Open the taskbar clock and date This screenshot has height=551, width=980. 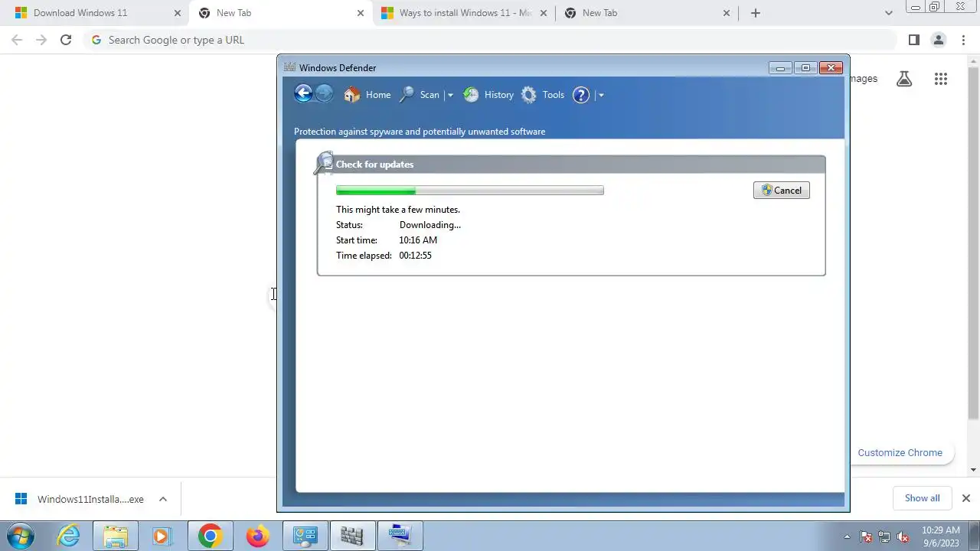click(940, 536)
